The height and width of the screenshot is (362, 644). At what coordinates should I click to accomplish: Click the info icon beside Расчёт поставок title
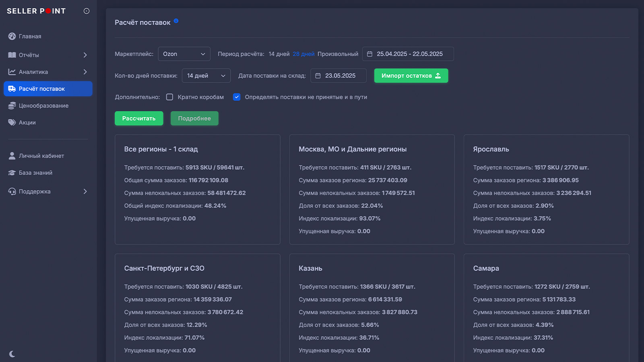point(176,21)
